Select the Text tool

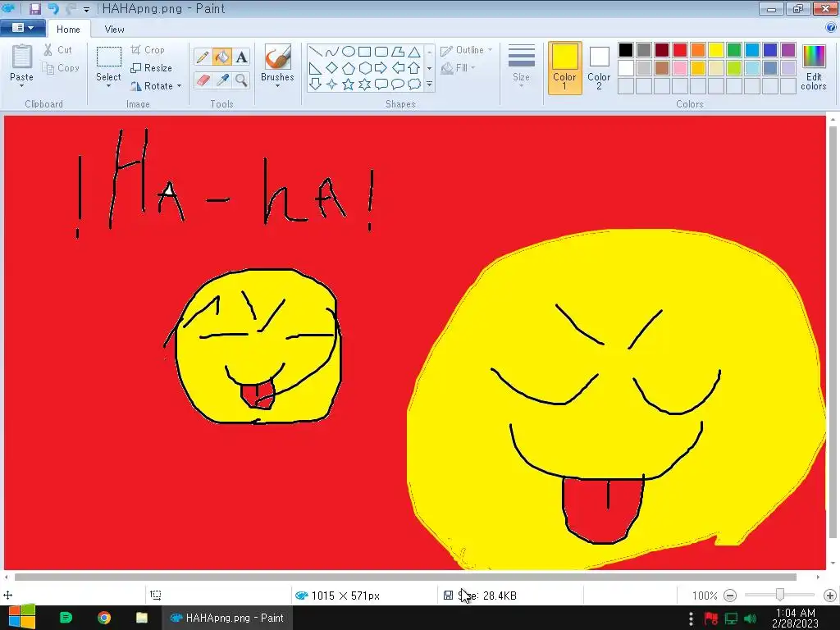click(241, 57)
